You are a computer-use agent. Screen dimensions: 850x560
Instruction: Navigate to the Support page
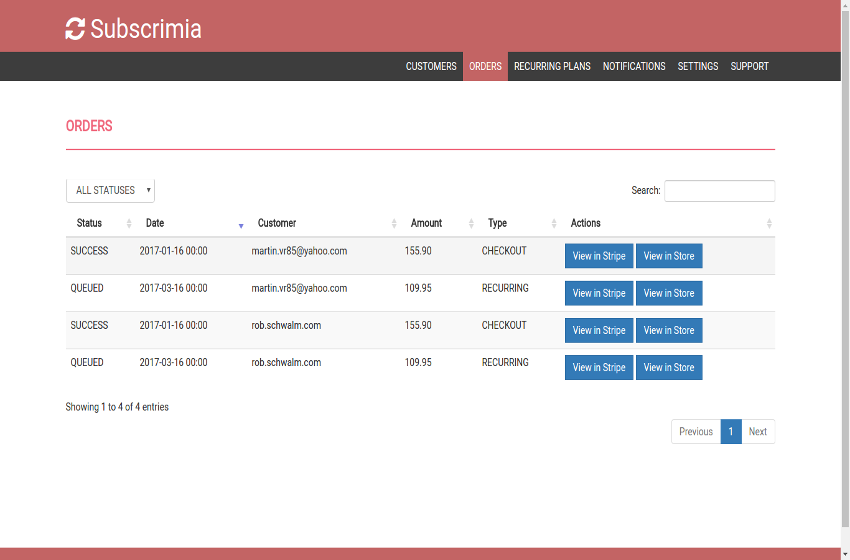click(749, 67)
